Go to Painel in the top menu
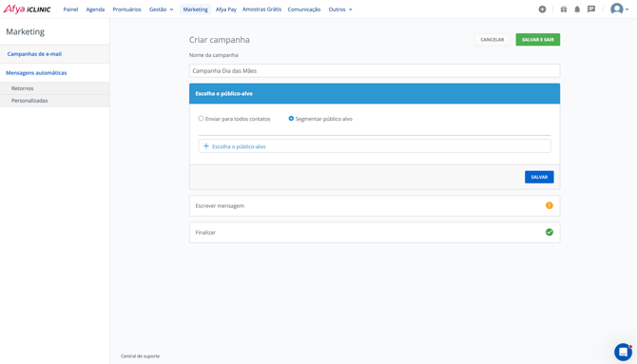 [70, 10]
